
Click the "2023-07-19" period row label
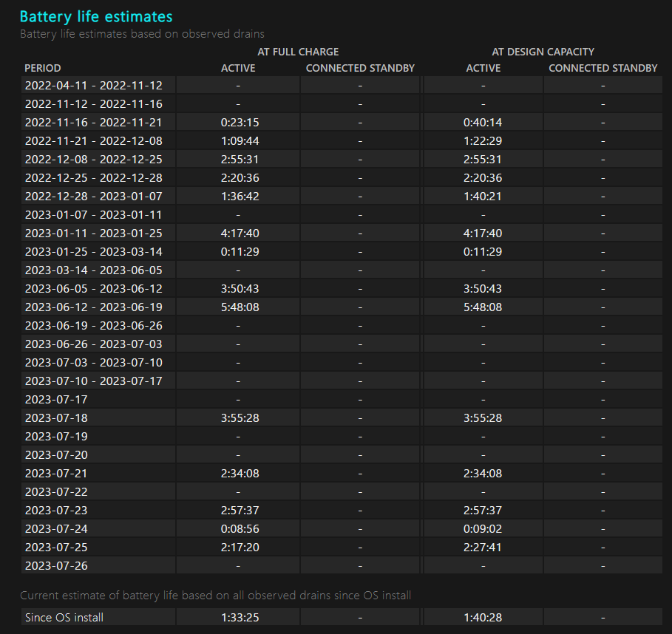tap(56, 436)
